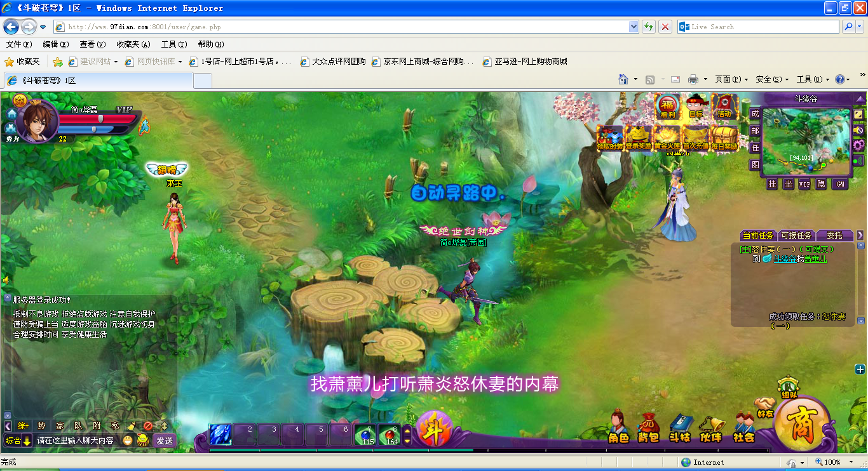Expand the plus button at right edge
868x471 pixels.
coord(860,369)
